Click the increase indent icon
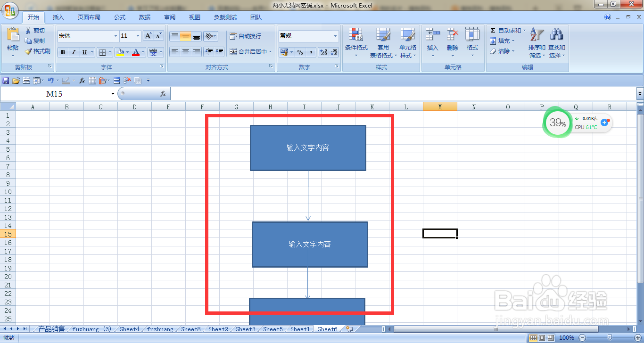This screenshot has width=644, height=343. pyautogui.click(x=220, y=52)
